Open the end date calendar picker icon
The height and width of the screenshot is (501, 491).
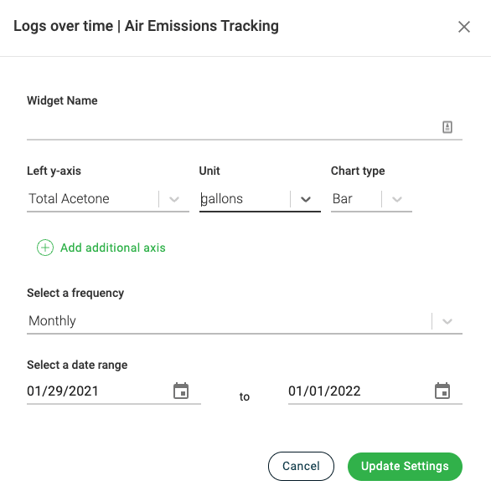tap(442, 391)
